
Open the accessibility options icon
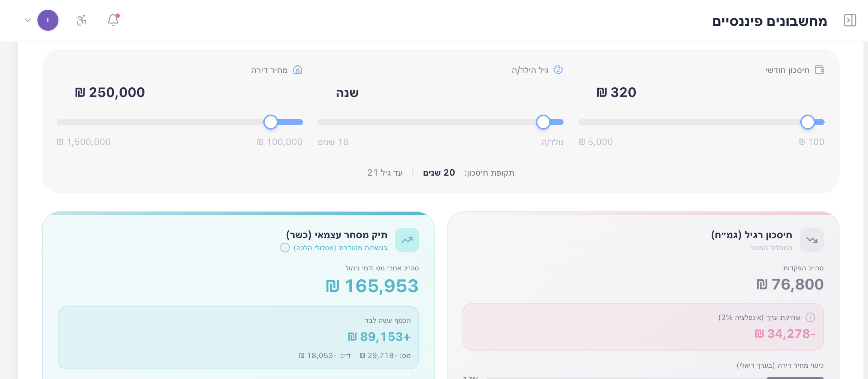(82, 20)
